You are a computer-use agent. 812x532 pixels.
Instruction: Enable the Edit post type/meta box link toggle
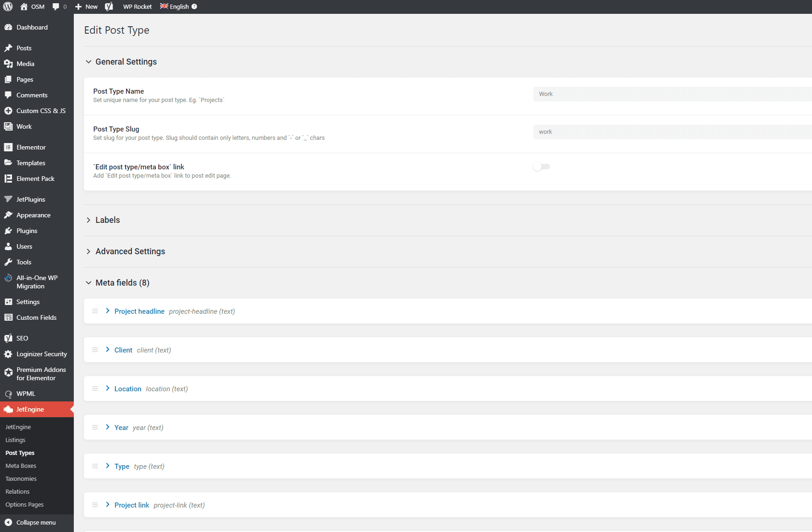541,167
